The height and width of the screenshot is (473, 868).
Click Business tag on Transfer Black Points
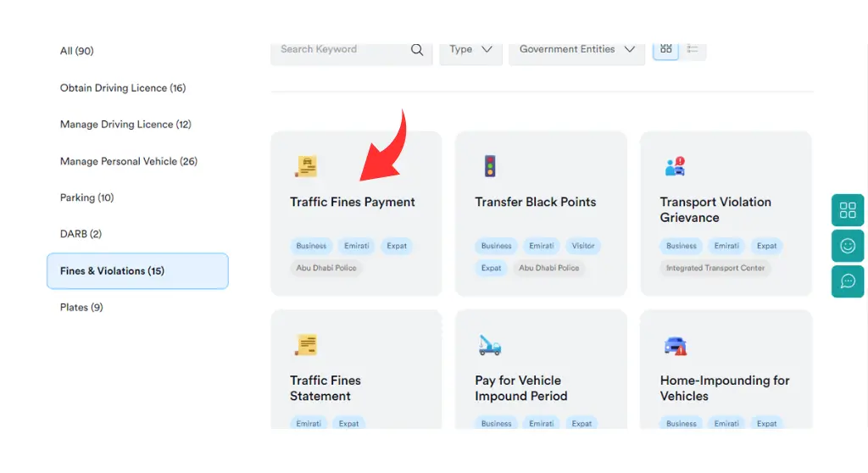(496, 246)
